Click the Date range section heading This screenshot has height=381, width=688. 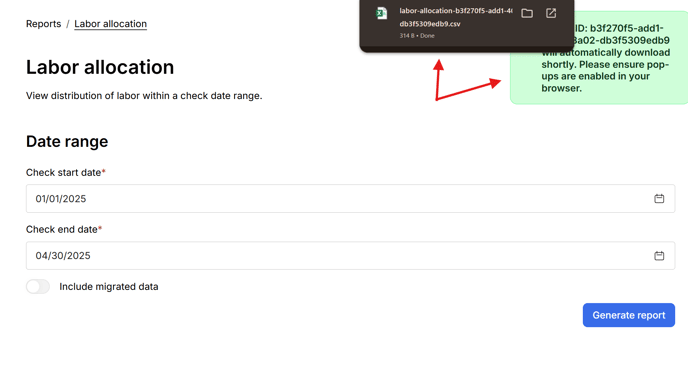pos(67,141)
